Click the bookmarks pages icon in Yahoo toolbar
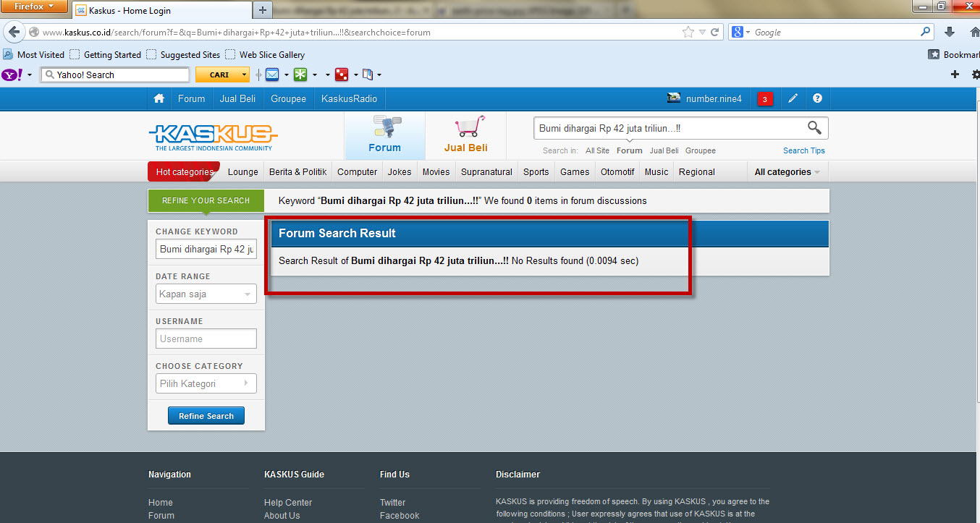Screen dimensions: 980x523 (x=368, y=75)
